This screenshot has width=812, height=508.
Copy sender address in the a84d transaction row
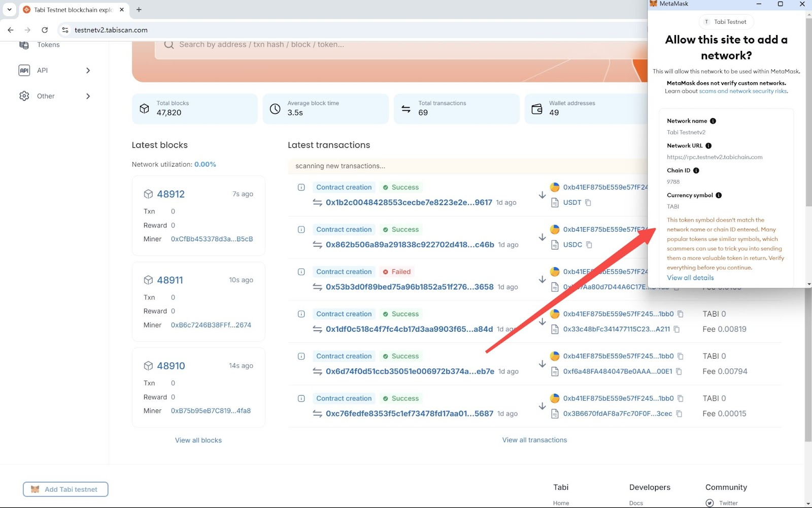pyautogui.click(x=681, y=314)
